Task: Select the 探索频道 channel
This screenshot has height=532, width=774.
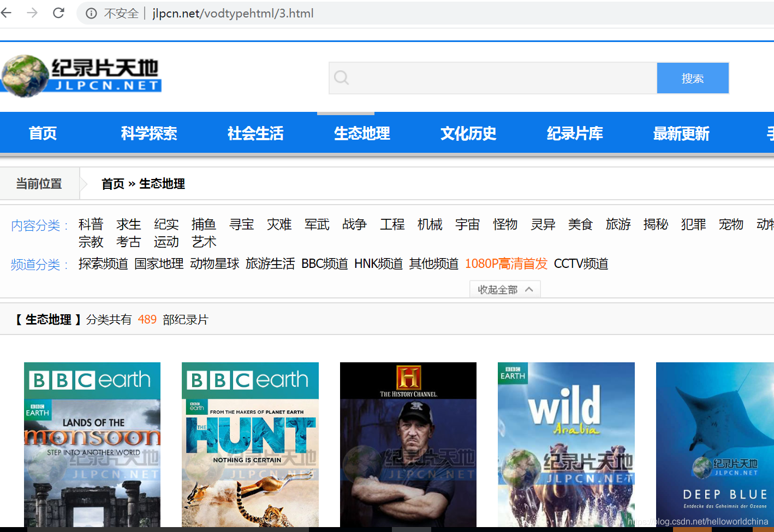Action: [103, 264]
